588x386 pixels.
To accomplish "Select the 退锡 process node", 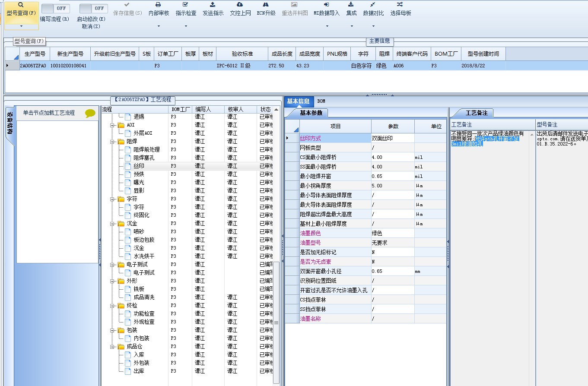I will pyautogui.click(x=139, y=117).
